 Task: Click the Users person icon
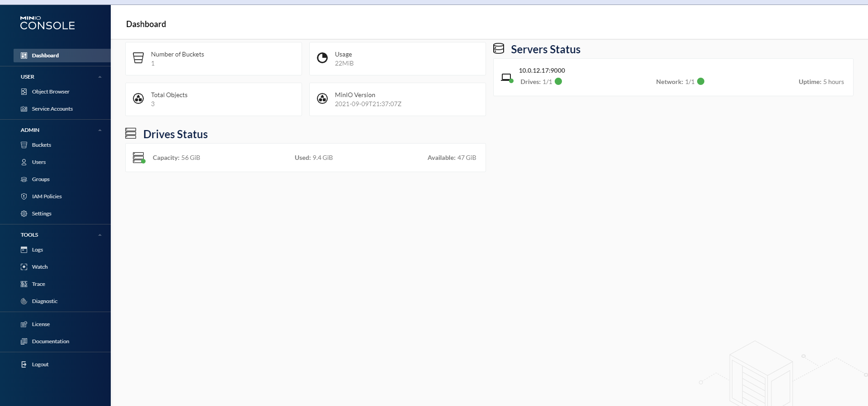point(24,162)
